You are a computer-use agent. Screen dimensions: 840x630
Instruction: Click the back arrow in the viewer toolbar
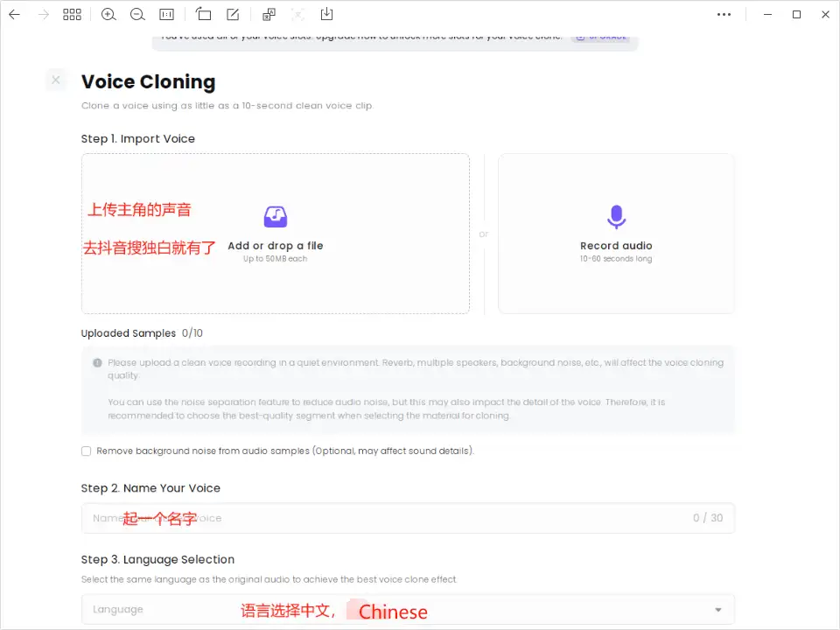(x=15, y=14)
